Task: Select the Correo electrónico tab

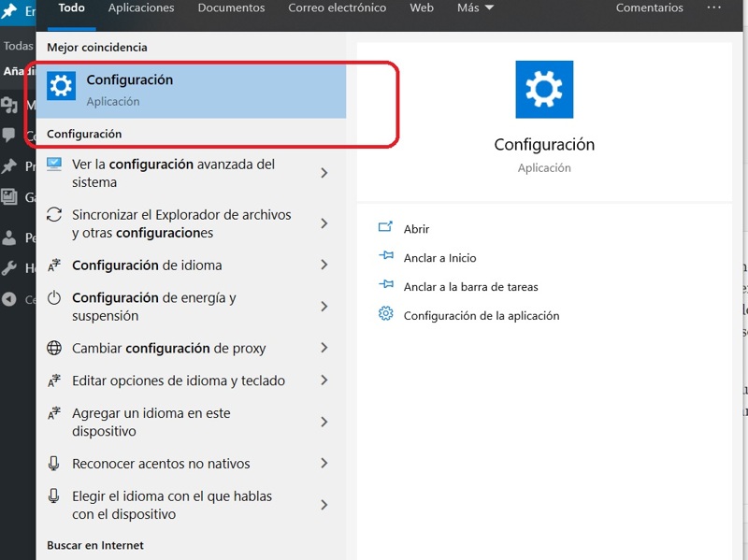Action: click(x=337, y=8)
